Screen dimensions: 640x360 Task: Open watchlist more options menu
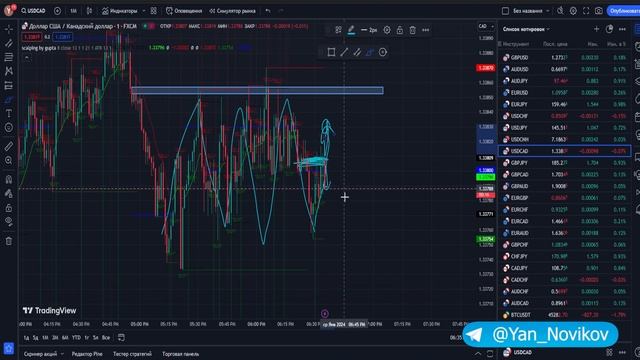click(622, 29)
